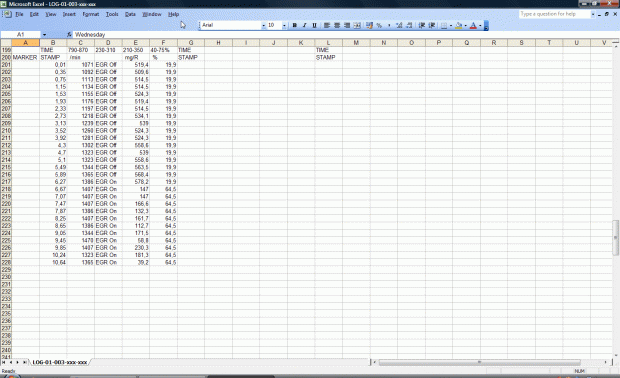Apply currency style formatting
The height and width of the screenshot is (378, 620).
pyautogui.click(x=369, y=25)
